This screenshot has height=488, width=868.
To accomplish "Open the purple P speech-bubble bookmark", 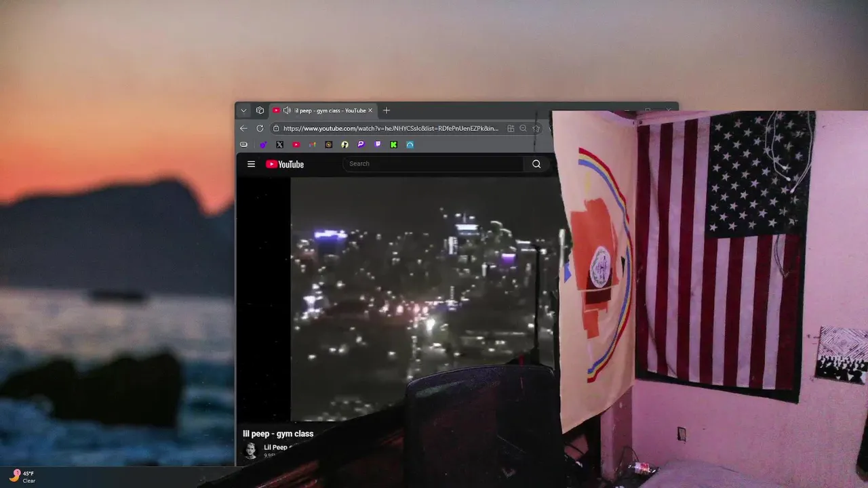I will (361, 144).
